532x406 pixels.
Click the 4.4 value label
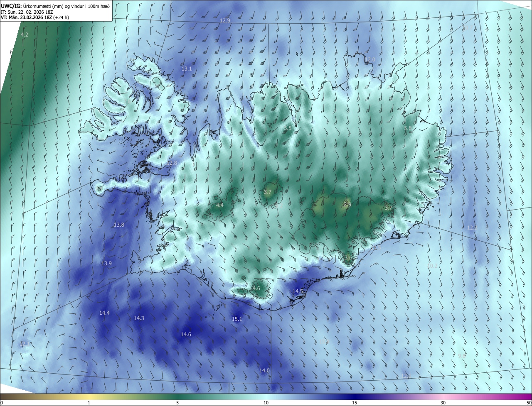click(x=220, y=205)
